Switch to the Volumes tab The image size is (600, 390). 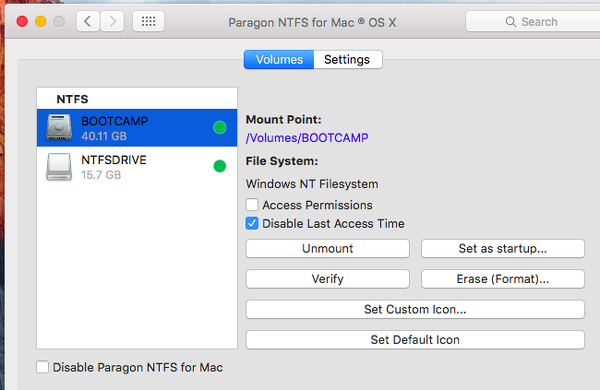279,60
